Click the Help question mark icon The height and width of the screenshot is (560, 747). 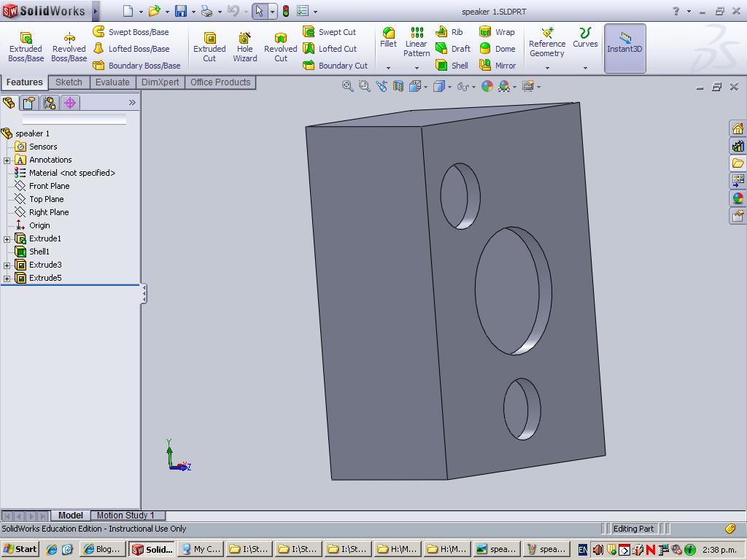(x=676, y=11)
